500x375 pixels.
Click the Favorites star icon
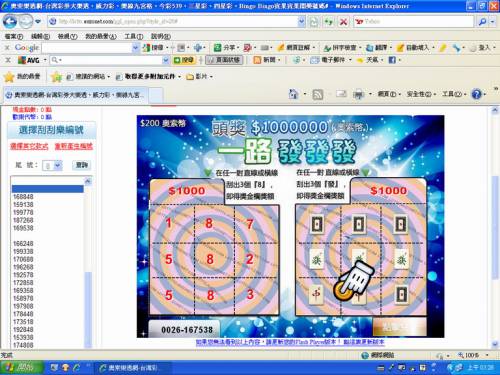click(x=9, y=77)
